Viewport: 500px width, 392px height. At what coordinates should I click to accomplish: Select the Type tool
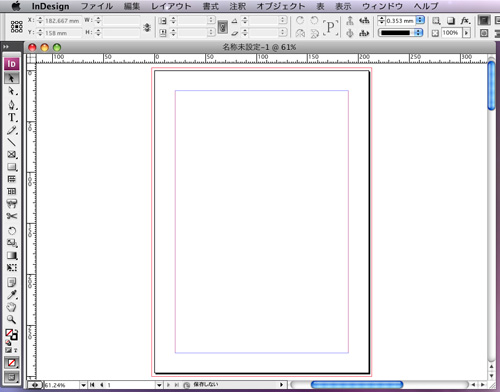[11, 117]
